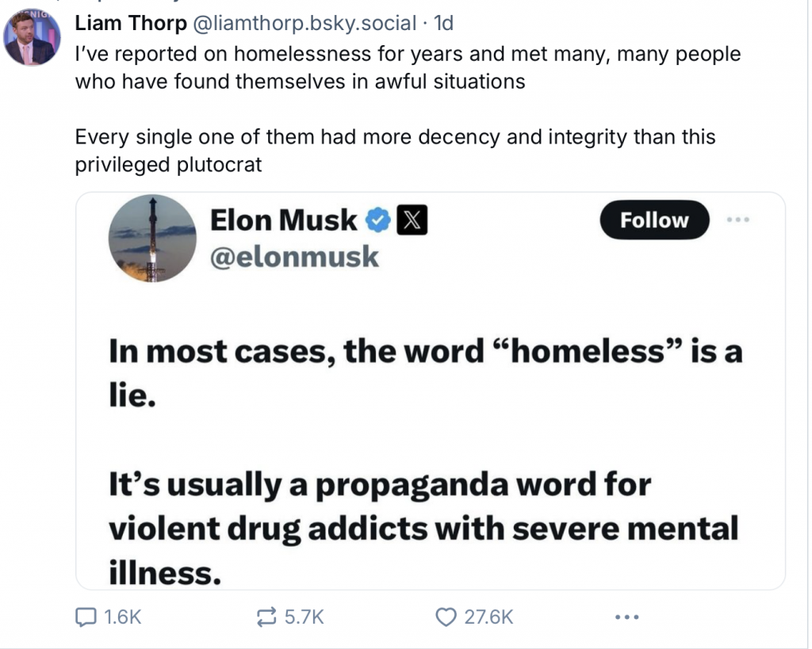Click the blue verified checkmark badge
This screenshot has height=649, width=812.
click(x=380, y=221)
